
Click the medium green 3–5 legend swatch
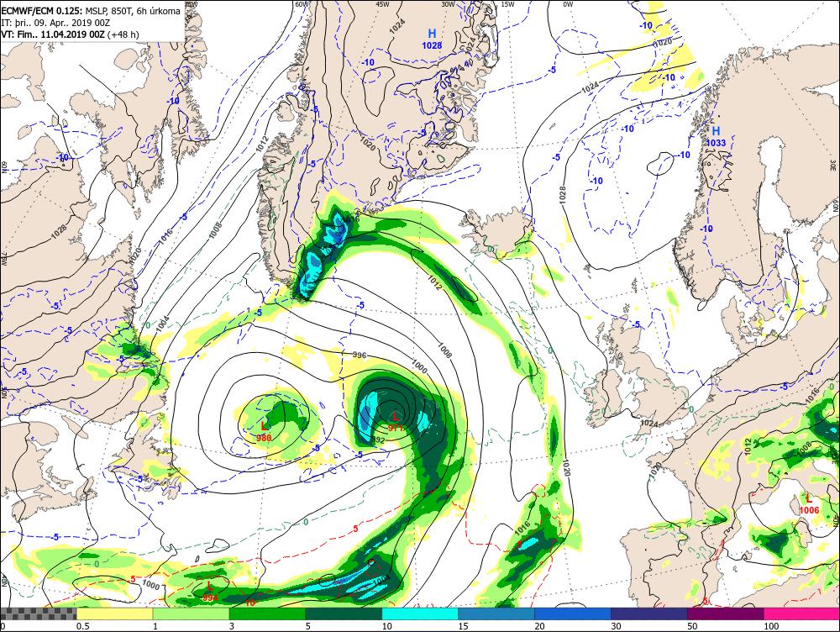click(267, 614)
